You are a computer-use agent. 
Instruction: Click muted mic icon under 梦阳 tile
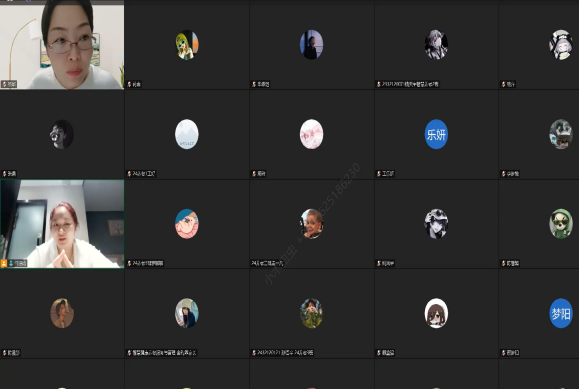tap(503, 353)
